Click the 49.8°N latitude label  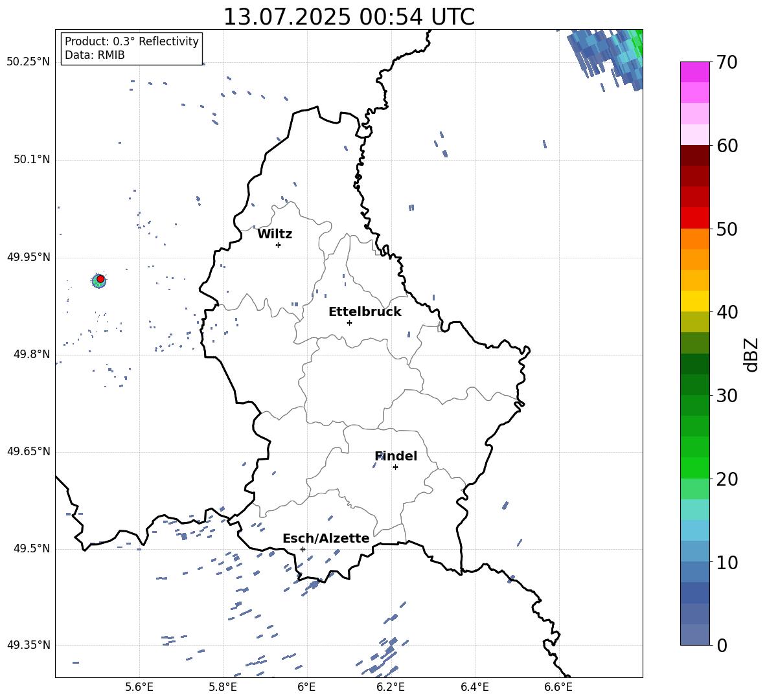pos(31,354)
